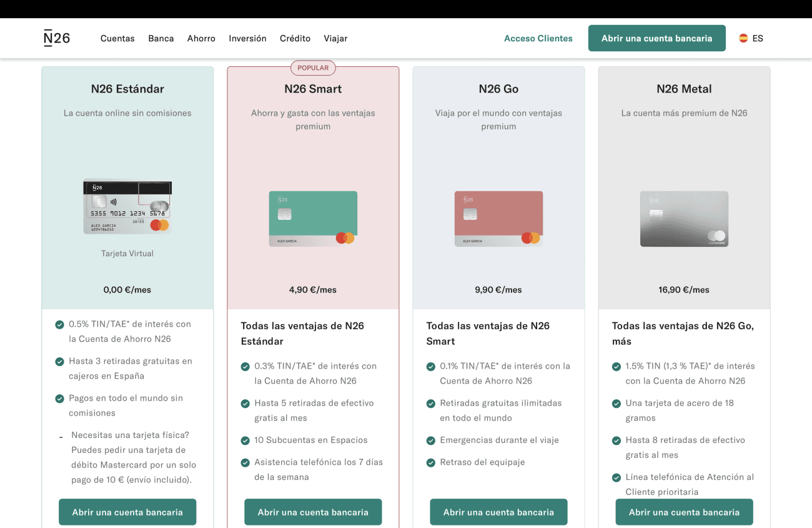This screenshot has width=812, height=528.
Task: Click checkmark beside Retraso del equipaje
Action: 430,462
